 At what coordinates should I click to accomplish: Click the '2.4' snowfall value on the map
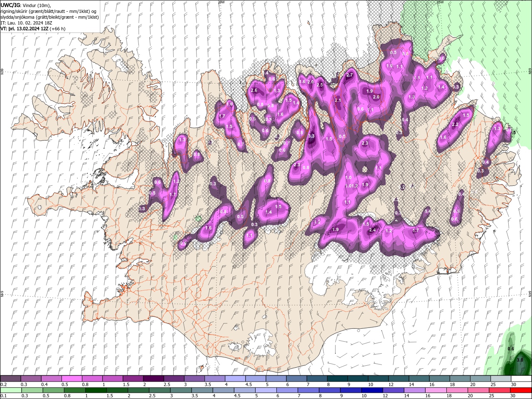(x=372, y=230)
